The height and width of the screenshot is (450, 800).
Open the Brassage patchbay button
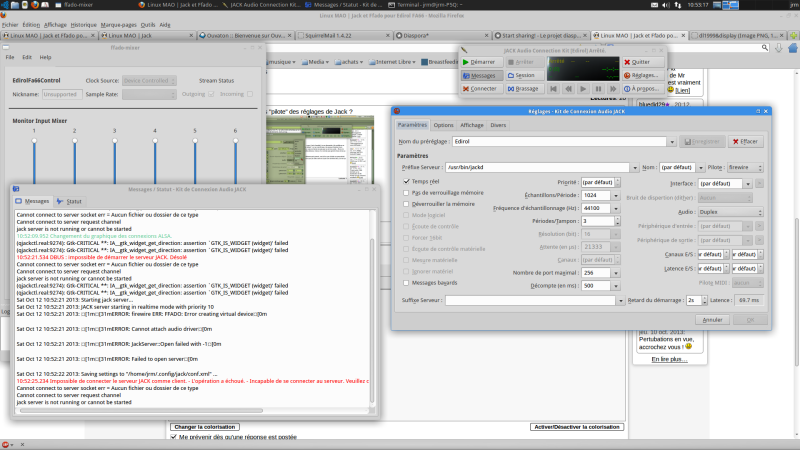click(524, 89)
